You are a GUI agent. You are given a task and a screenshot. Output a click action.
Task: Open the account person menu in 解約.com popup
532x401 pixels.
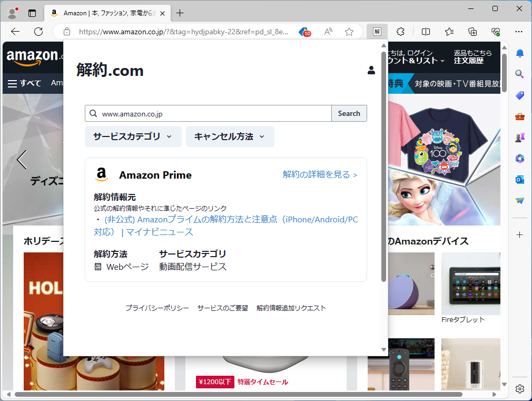(371, 70)
